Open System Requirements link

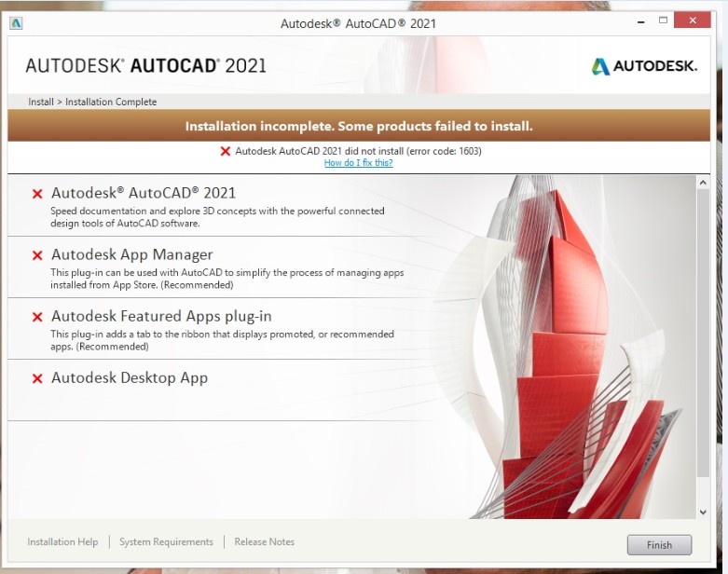click(166, 541)
